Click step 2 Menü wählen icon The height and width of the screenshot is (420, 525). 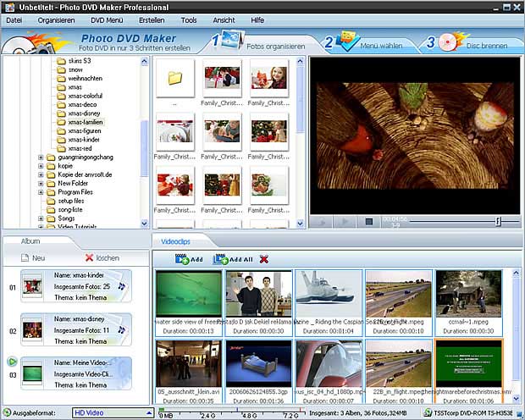pyautogui.click(x=347, y=41)
